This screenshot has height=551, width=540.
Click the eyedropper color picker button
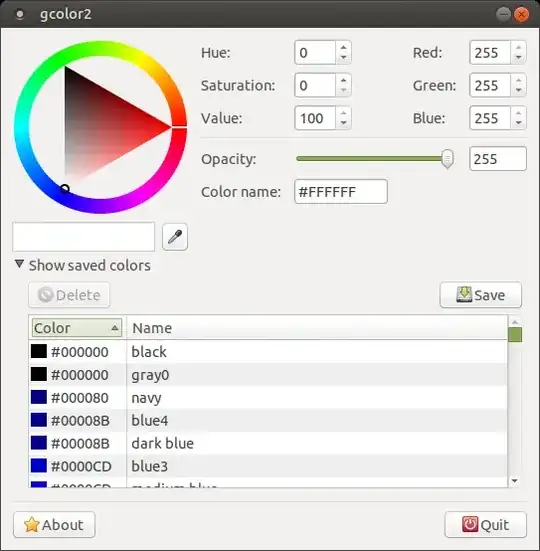click(175, 237)
